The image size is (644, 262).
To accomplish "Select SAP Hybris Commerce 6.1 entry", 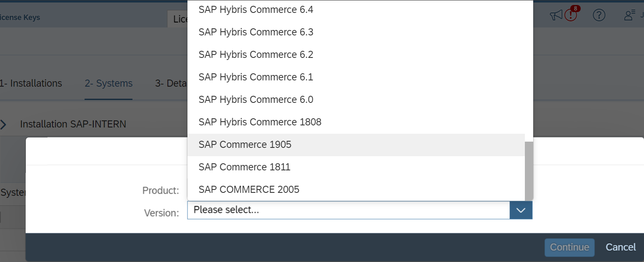I will pos(256,77).
